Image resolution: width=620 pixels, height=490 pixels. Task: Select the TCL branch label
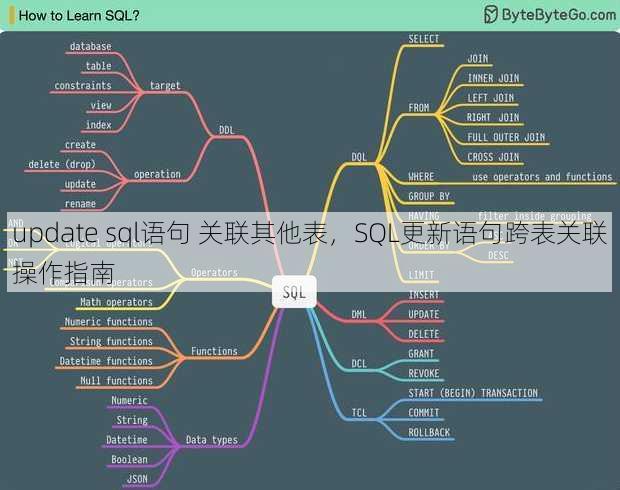(359, 413)
